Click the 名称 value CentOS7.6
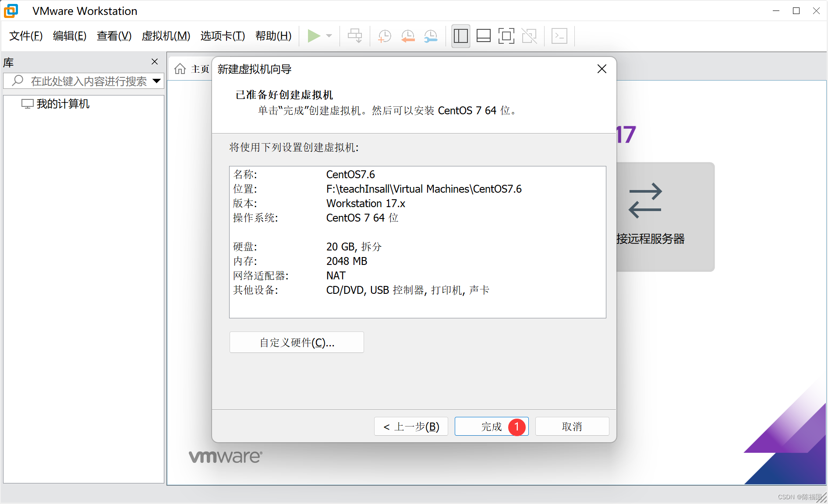This screenshot has height=504, width=828. [x=350, y=174]
